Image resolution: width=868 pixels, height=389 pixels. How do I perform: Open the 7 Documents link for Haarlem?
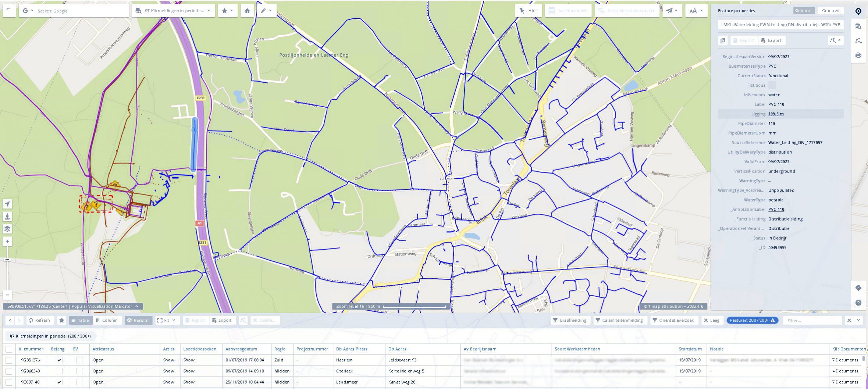pyautogui.click(x=845, y=360)
